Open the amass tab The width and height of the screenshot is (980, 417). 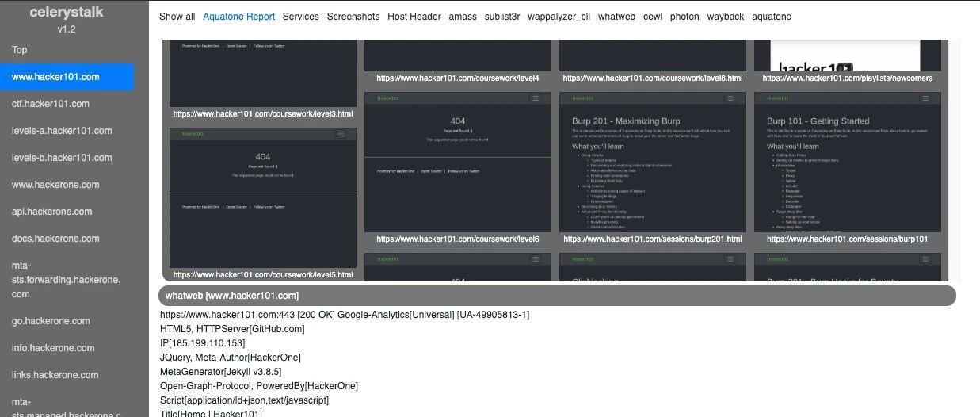pos(463,17)
